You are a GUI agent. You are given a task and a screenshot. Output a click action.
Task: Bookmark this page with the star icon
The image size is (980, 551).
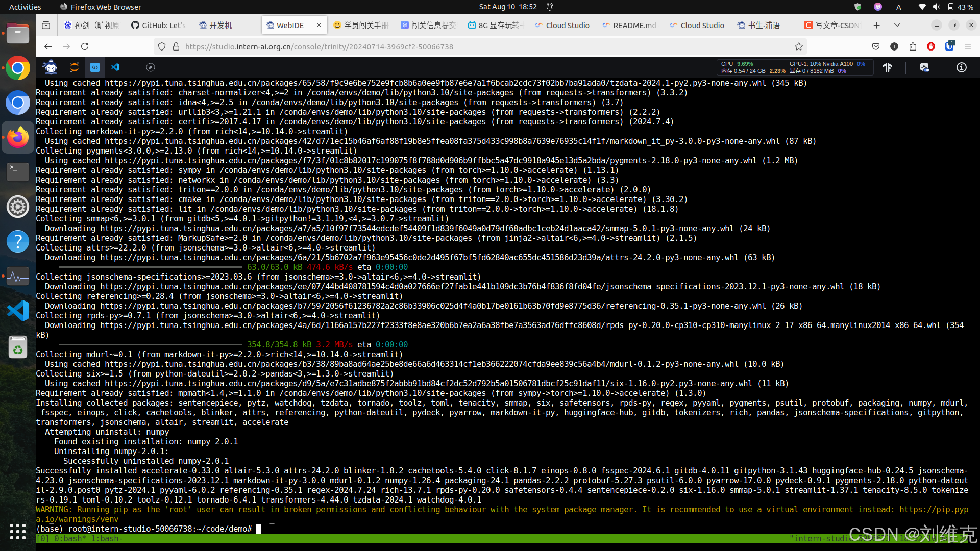pyautogui.click(x=799, y=46)
